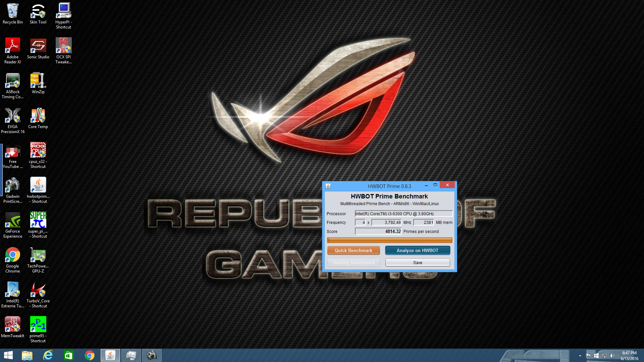Launch Skin Tool from the desktop
This screenshot has width=644, height=362.
coord(38,13)
